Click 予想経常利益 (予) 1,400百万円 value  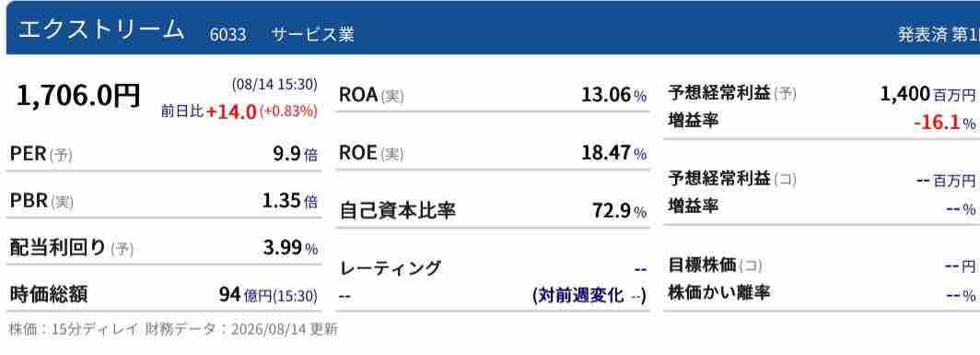click(x=927, y=95)
